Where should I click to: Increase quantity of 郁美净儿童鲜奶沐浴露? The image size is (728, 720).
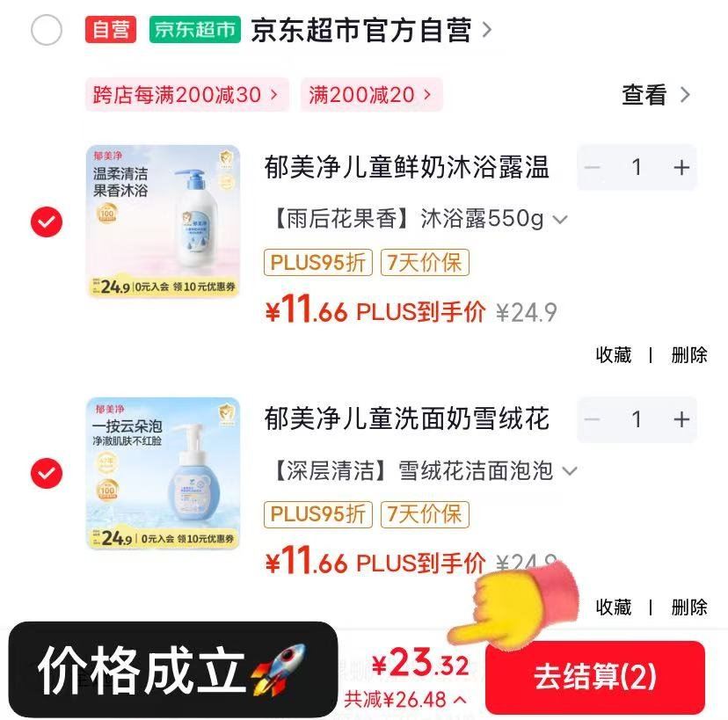pos(681,168)
